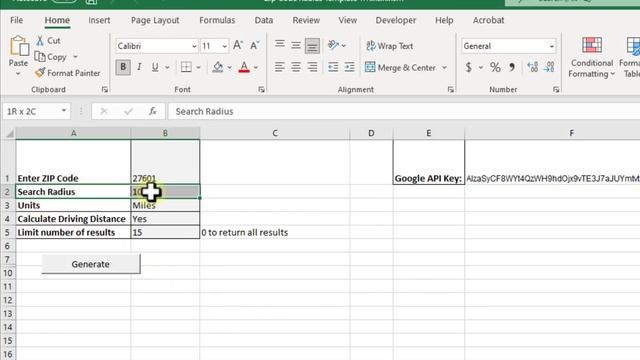This screenshot has height=360, width=640.
Task: Open the Calibri font name dropdown
Action: 194,47
